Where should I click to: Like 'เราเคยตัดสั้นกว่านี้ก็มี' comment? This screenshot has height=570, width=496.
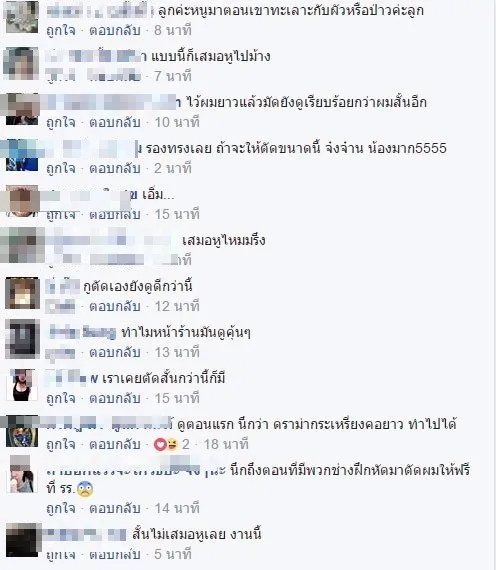pyautogui.click(x=61, y=398)
